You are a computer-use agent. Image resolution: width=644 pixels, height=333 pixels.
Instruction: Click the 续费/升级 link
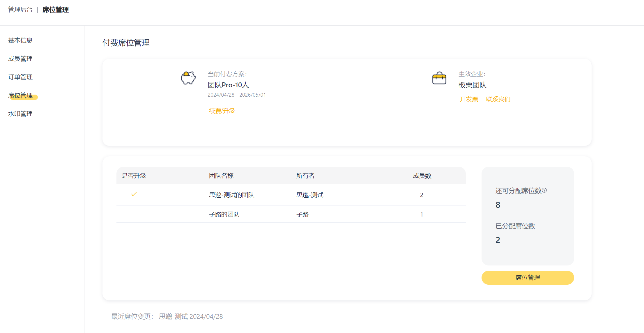222,111
